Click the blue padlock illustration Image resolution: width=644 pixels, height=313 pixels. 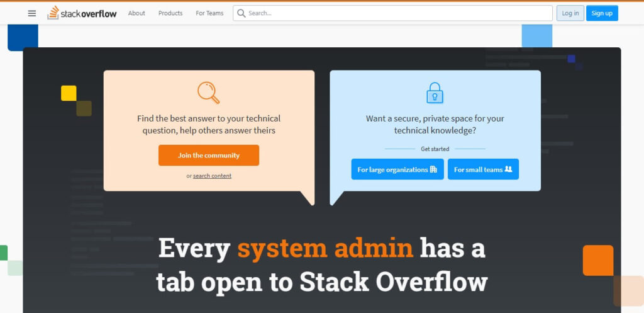tap(435, 93)
